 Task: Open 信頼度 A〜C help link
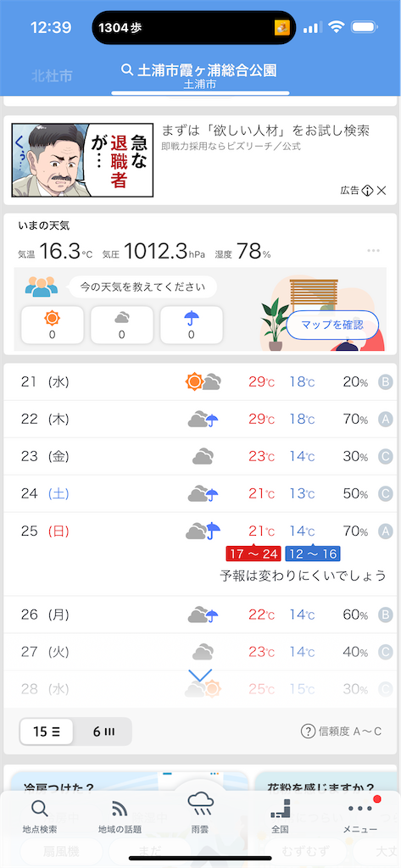coord(341,732)
